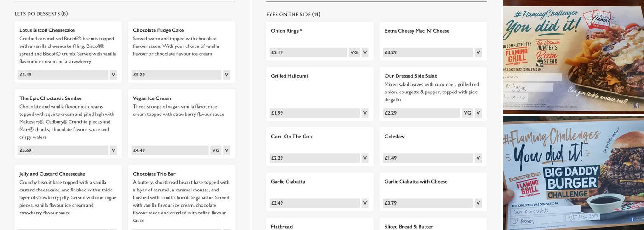This screenshot has height=230, width=644.
Task: Select the £5.49 price bar
Action: pos(63,75)
